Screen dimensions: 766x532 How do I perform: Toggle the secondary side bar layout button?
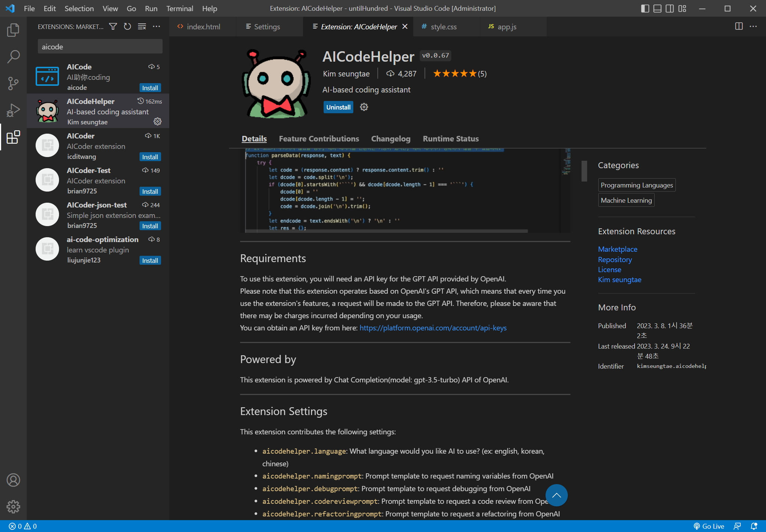pos(670,9)
